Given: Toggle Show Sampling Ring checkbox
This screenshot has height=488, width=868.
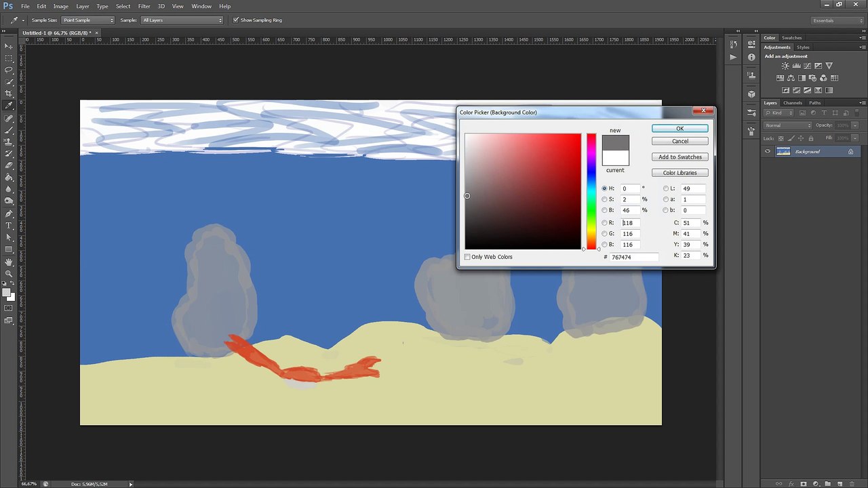Looking at the screenshot, I should tap(236, 20).
